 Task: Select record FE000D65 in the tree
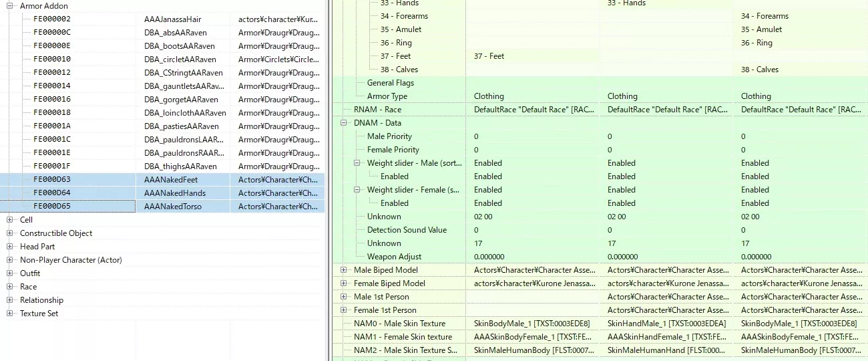[52, 206]
